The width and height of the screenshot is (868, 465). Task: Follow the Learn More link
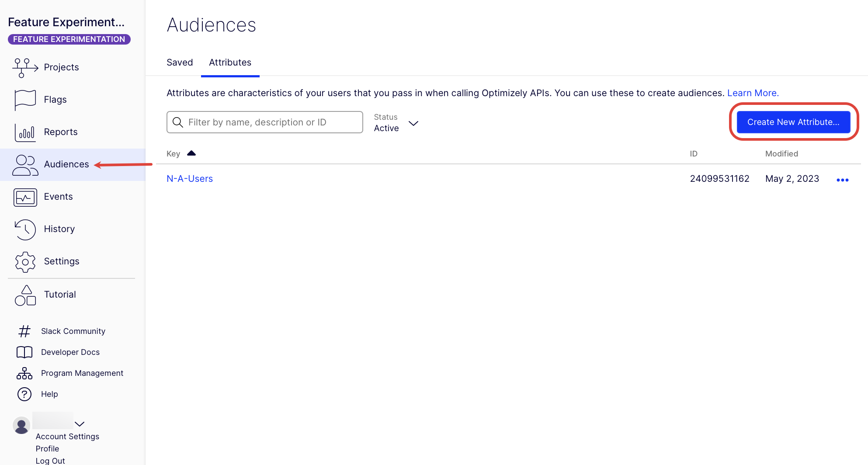click(753, 93)
